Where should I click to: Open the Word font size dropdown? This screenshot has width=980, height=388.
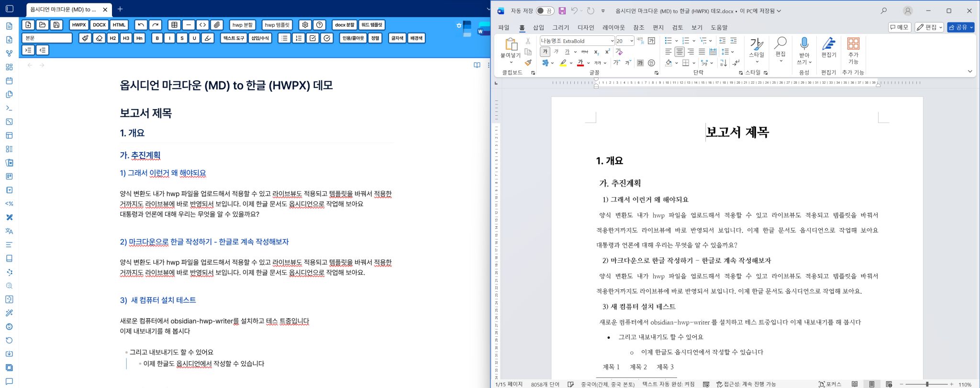coord(632,41)
